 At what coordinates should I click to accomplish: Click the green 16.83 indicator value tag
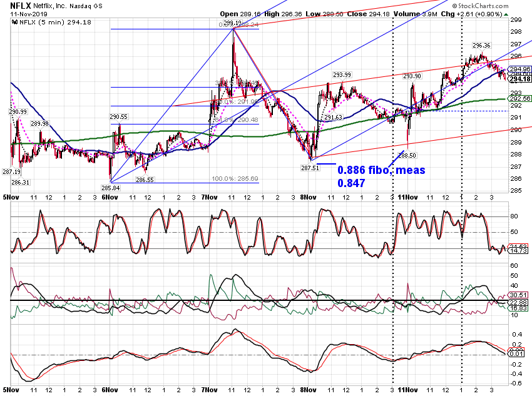[x=519, y=308]
